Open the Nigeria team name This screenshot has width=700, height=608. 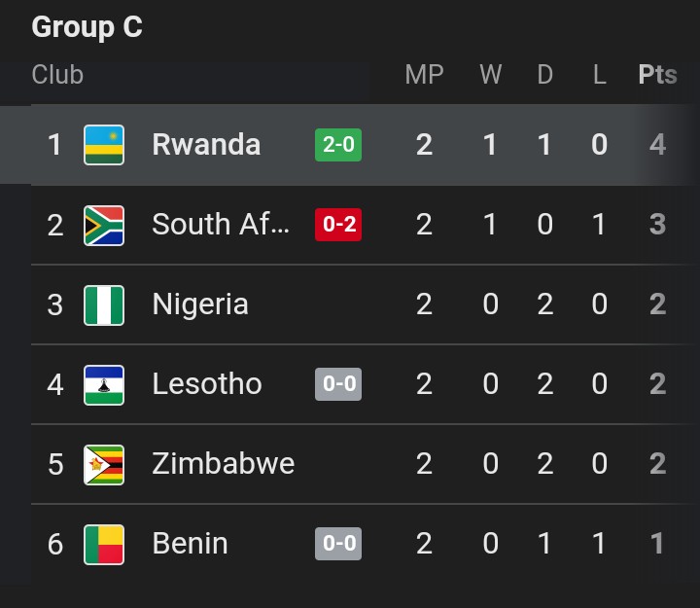pyautogui.click(x=200, y=304)
